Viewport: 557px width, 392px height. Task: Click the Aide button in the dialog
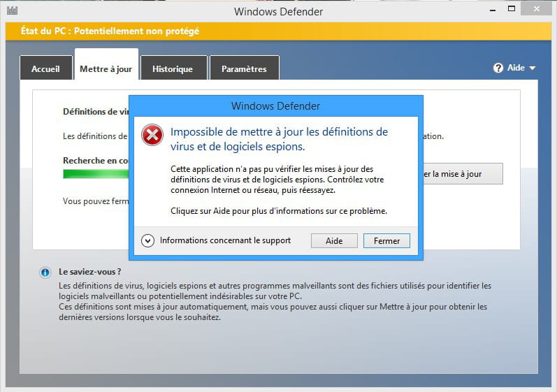click(334, 241)
